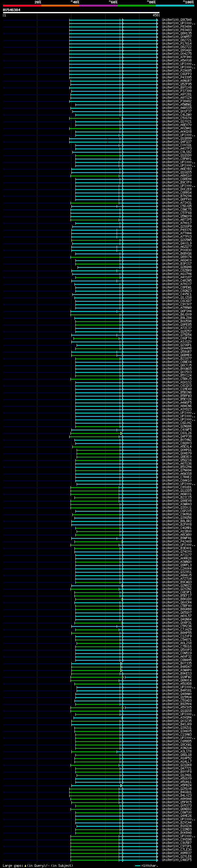Click the query name AV546384
197x868 pixels.
(11, 10)
